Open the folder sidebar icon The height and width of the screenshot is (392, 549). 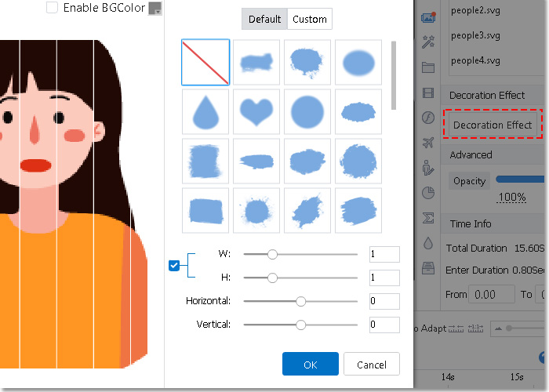pyautogui.click(x=428, y=67)
